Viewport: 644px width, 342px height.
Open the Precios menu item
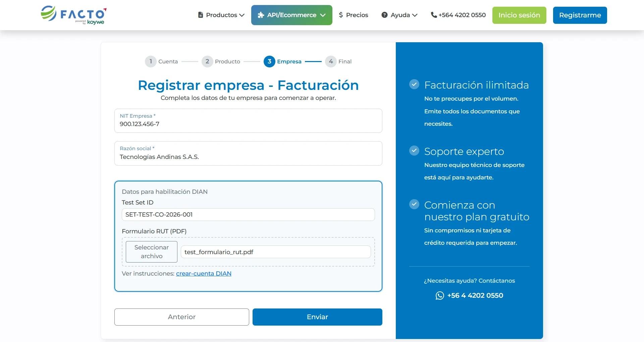(354, 15)
